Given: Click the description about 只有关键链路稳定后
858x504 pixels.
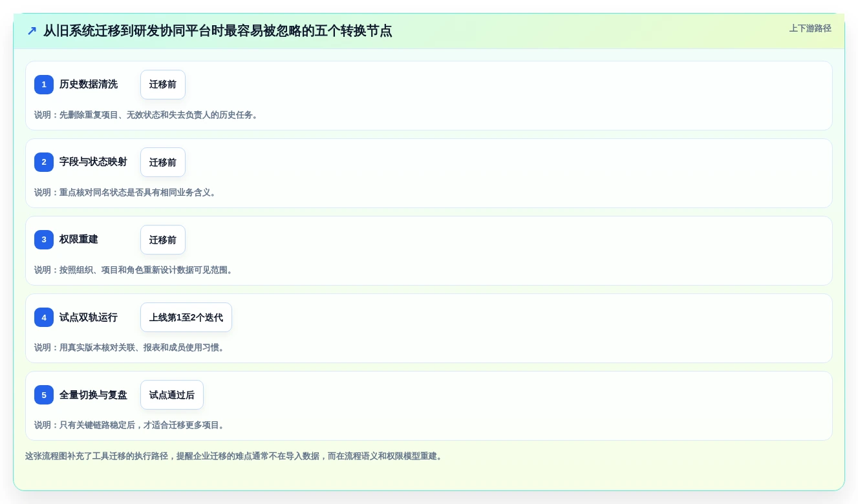Looking at the screenshot, I should 131,425.
